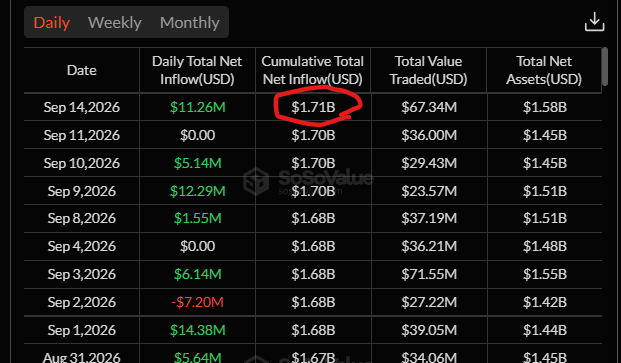Select the Sep 3,2026 date cell
The height and width of the screenshot is (363, 621).
coord(82,274)
